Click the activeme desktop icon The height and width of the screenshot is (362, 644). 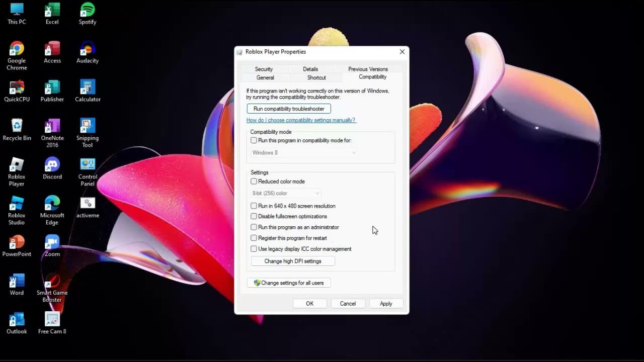tap(88, 207)
